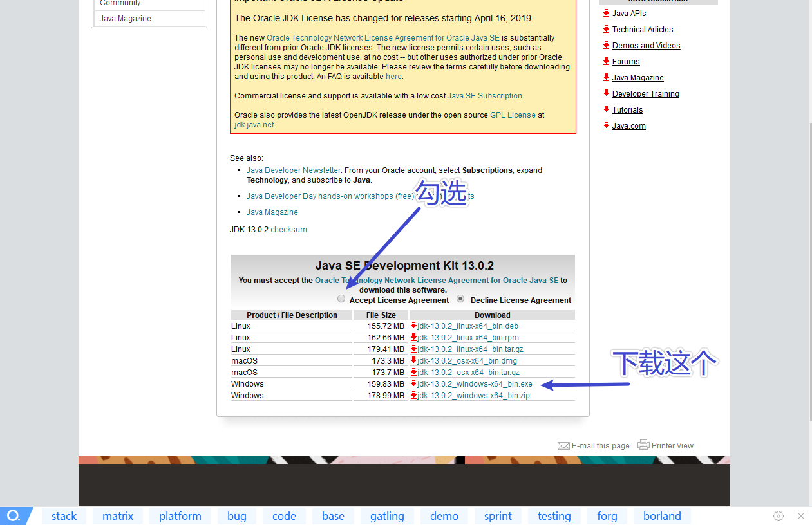The image size is (812, 525).
Task: Open the Oracle Technology Network License Agreement link in yellow box
Action: [384, 38]
